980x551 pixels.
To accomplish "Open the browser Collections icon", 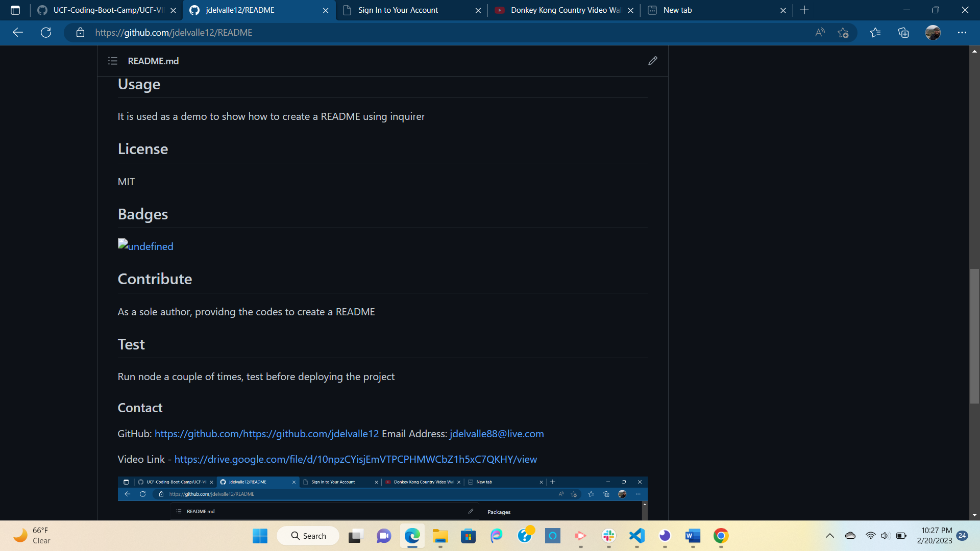I will click(x=903, y=33).
